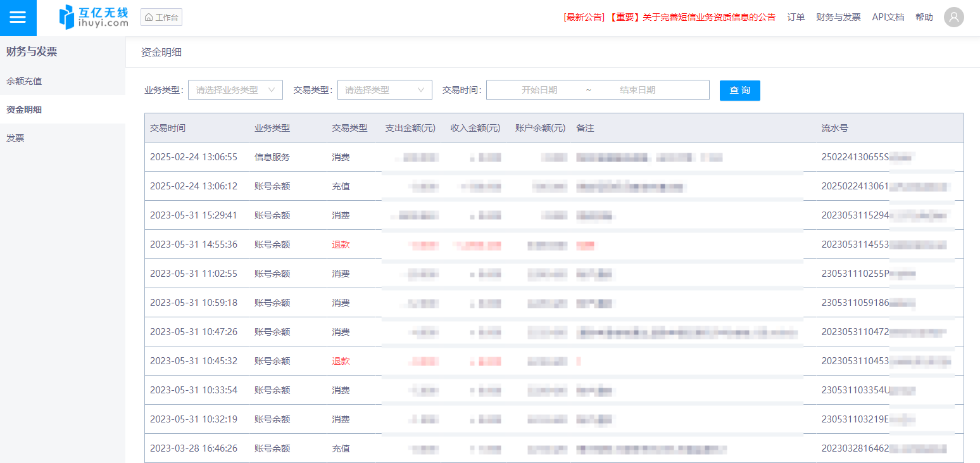Expand the 业务类型 dropdown
This screenshot has width=980, height=463.
point(235,90)
